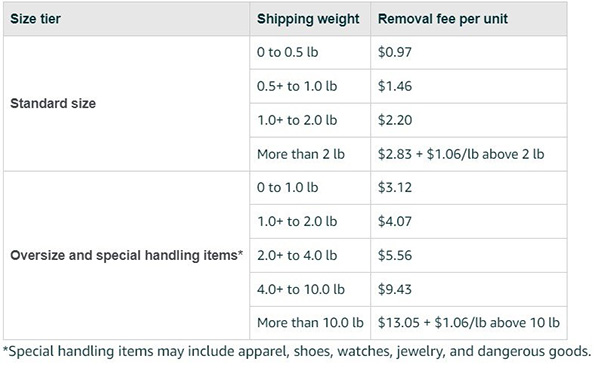Screen dimensions: 600x371
Task: Select the 4.0+ to 10.0 lb cell
Action: pos(310,289)
